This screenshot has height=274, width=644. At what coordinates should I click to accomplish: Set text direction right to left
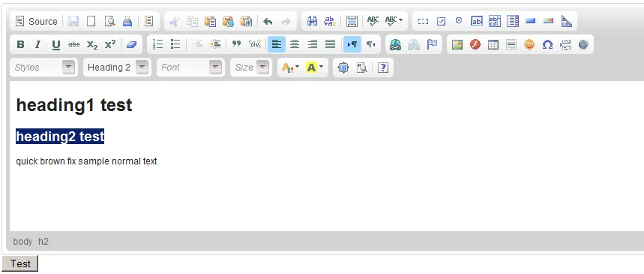tap(371, 44)
